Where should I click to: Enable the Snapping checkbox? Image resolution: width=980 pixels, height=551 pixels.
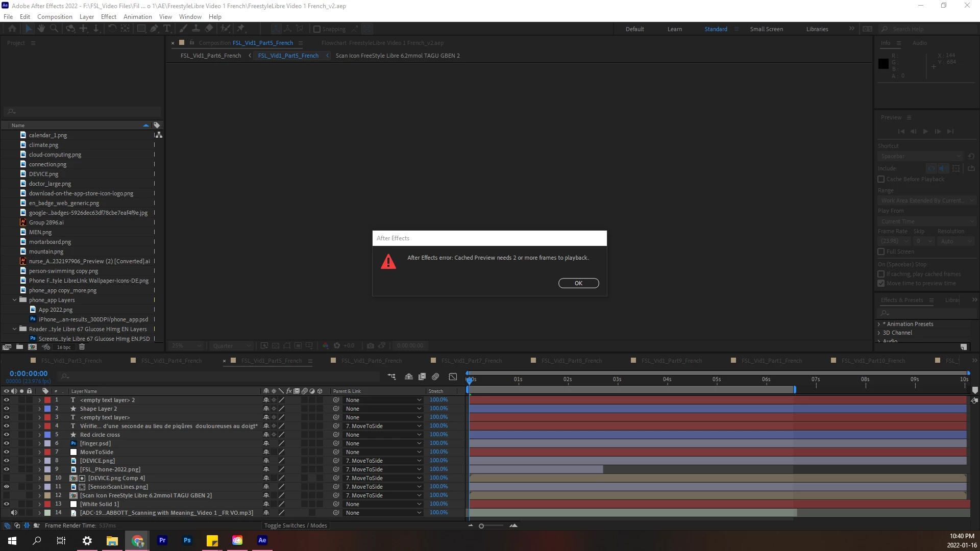pyautogui.click(x=317, y=29)
